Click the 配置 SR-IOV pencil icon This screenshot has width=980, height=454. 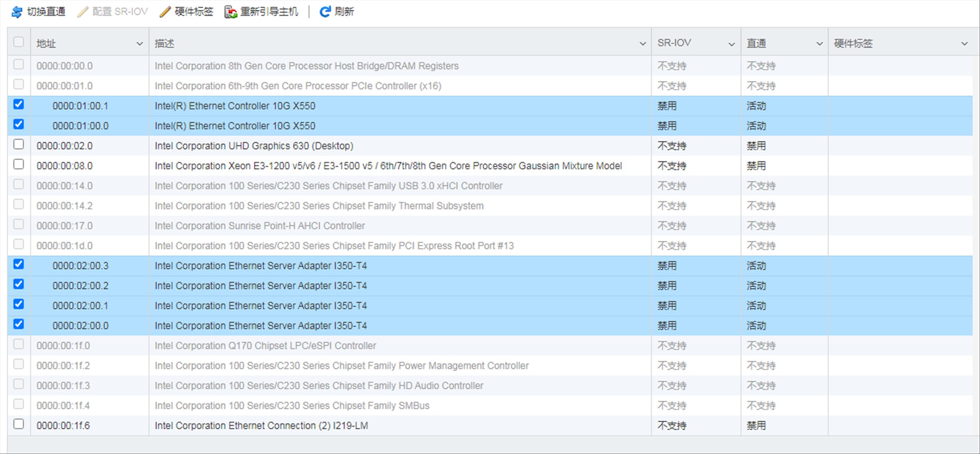[x=82, y=12]
